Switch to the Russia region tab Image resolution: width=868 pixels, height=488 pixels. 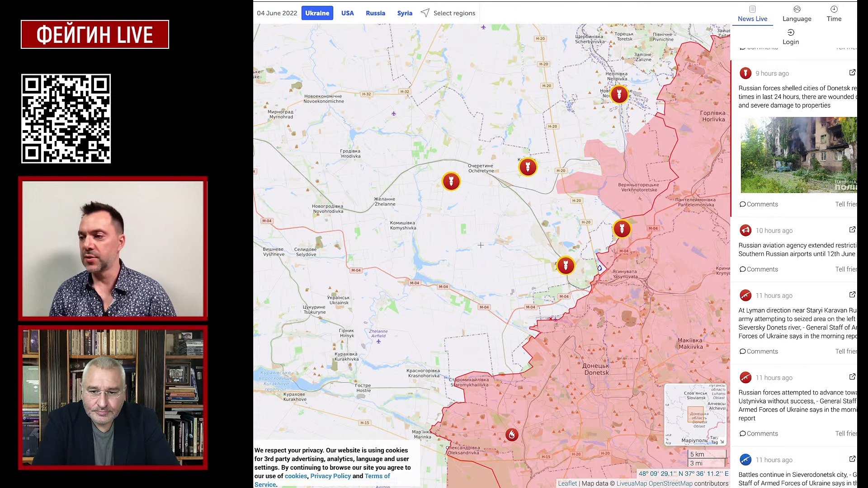[x=375, y=13]
